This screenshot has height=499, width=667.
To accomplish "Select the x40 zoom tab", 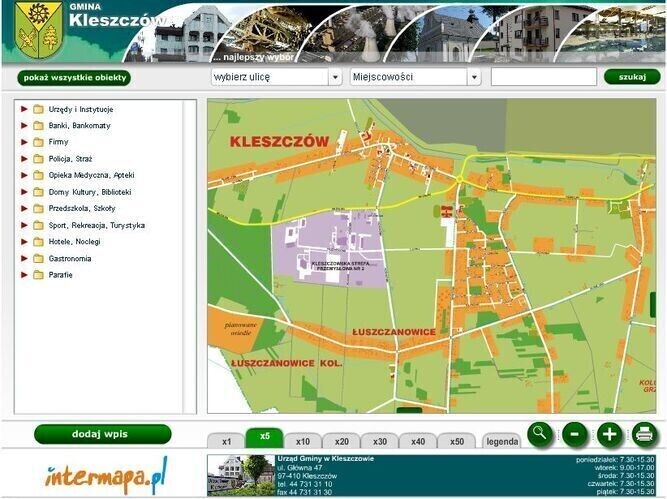I will tap(418, 441).
